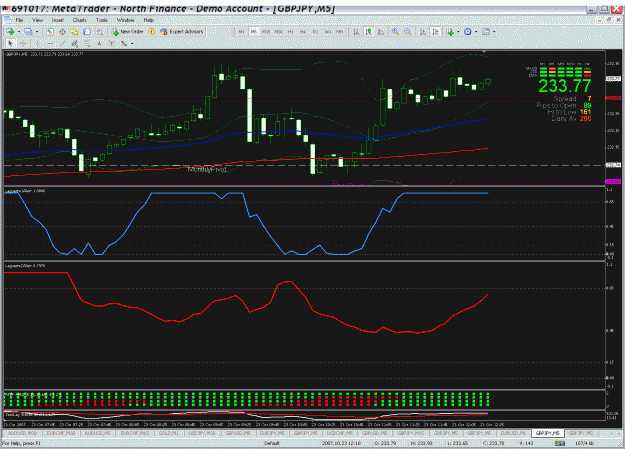625x449 pixels.
Task: Open the Help menu
Action: (148, 20)
